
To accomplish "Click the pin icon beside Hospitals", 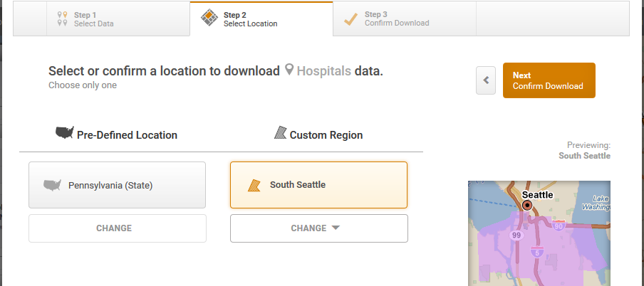I will 289,70.
